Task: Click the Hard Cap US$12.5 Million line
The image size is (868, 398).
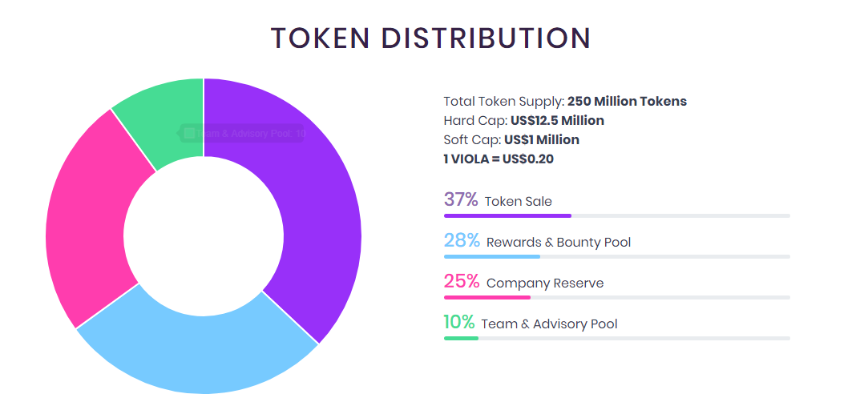Action: (x=523, y=121)
